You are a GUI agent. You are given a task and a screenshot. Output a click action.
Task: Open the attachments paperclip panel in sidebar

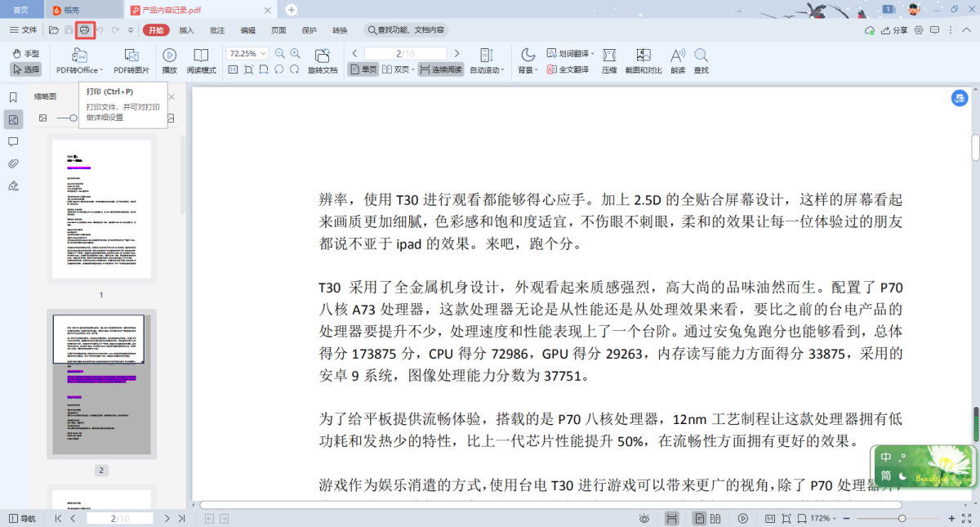[13, 163]
